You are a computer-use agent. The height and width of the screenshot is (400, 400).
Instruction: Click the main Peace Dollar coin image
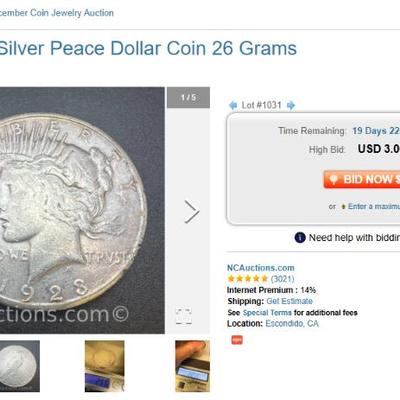coord(82,210)
